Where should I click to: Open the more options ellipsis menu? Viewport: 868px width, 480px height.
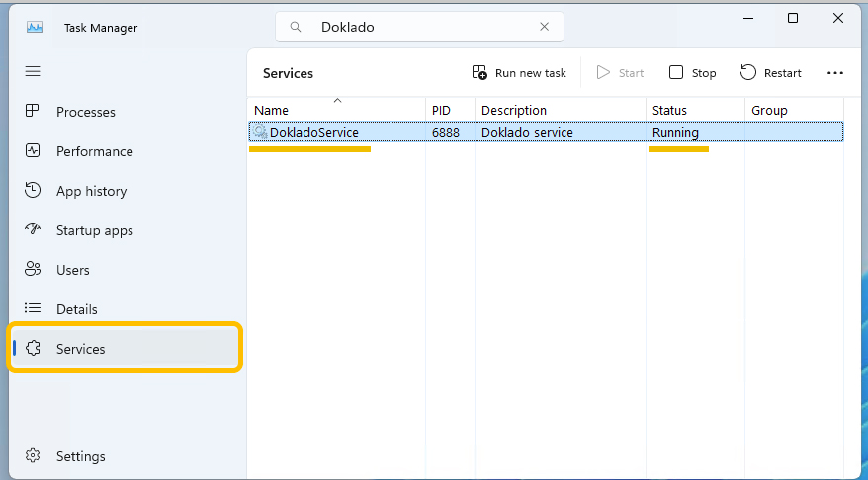tap(834, 72)
